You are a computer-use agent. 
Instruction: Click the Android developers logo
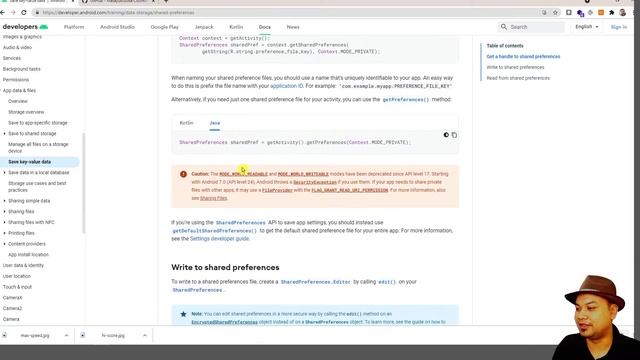[25, 27]
